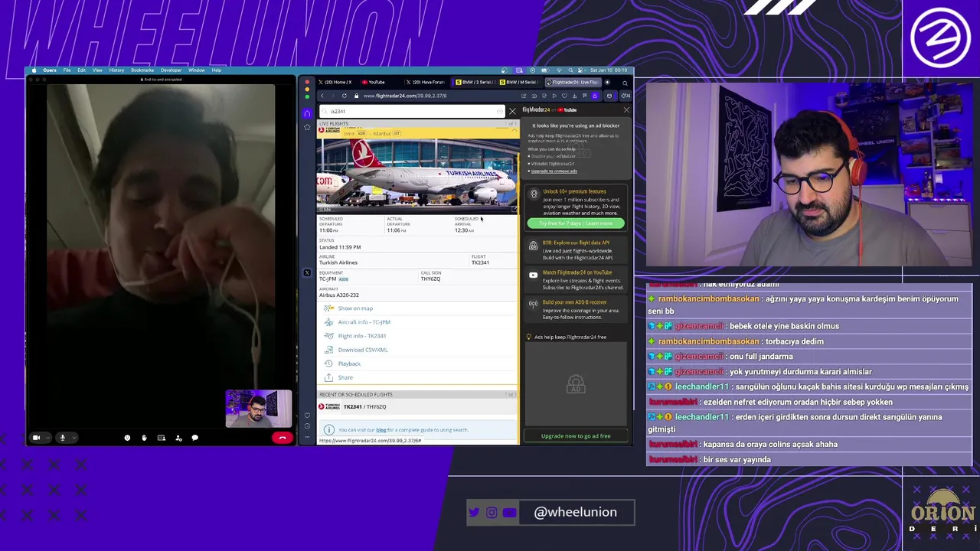The width and height of the screenshot is (980, 551).
Task: Add participant to the video call
Action: pos(178,438)
